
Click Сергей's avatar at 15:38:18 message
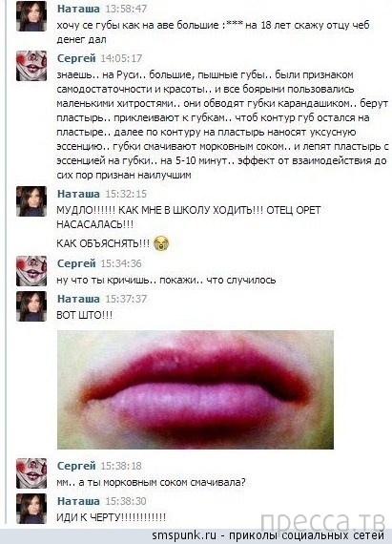click(x=31, y=473)
